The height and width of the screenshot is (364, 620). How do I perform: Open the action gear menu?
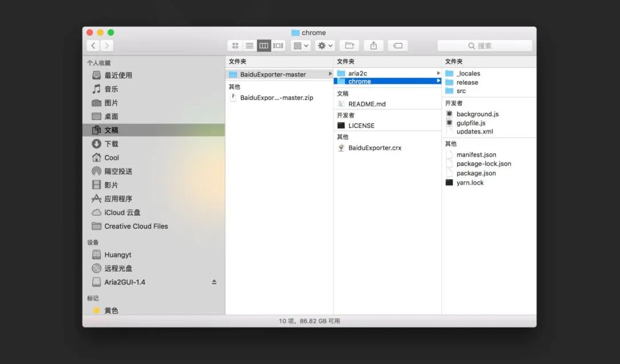[x=323, y=45]
